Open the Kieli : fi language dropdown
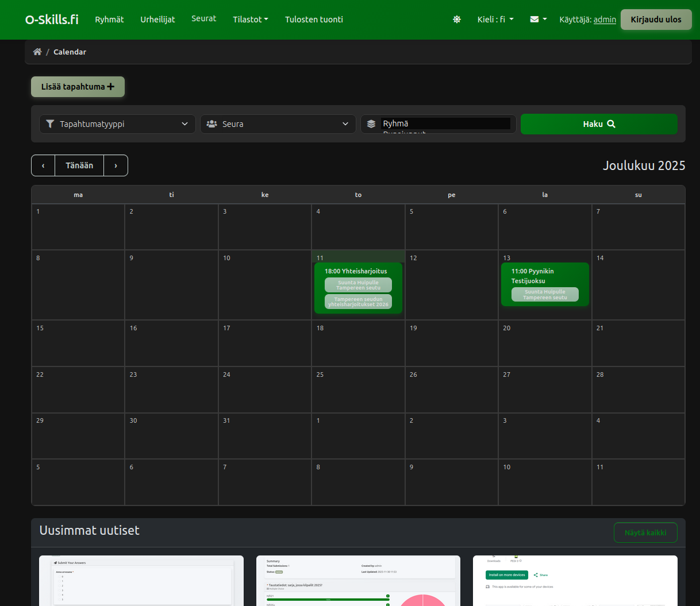 pyautogui.click(x=495, y=19)
